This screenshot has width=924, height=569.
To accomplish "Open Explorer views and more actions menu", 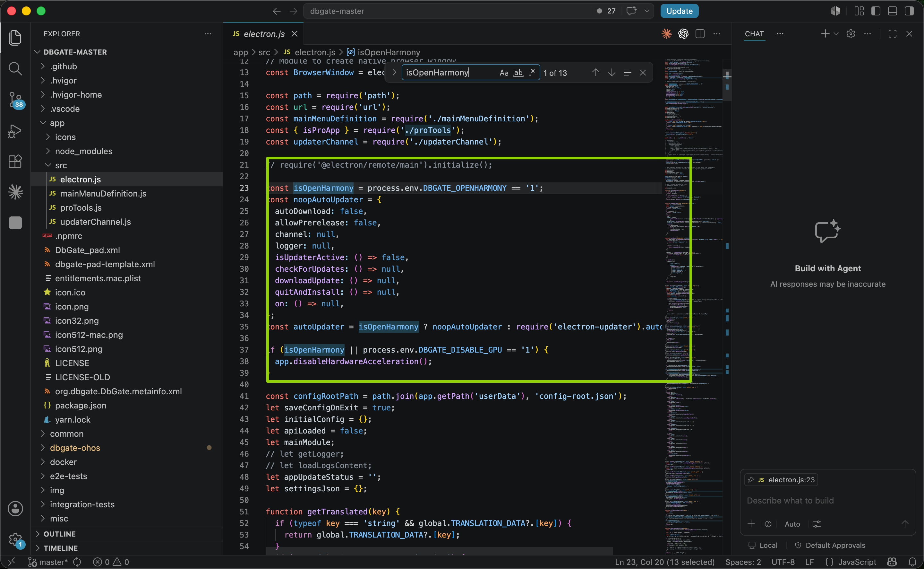I will [x=208, y=34].
